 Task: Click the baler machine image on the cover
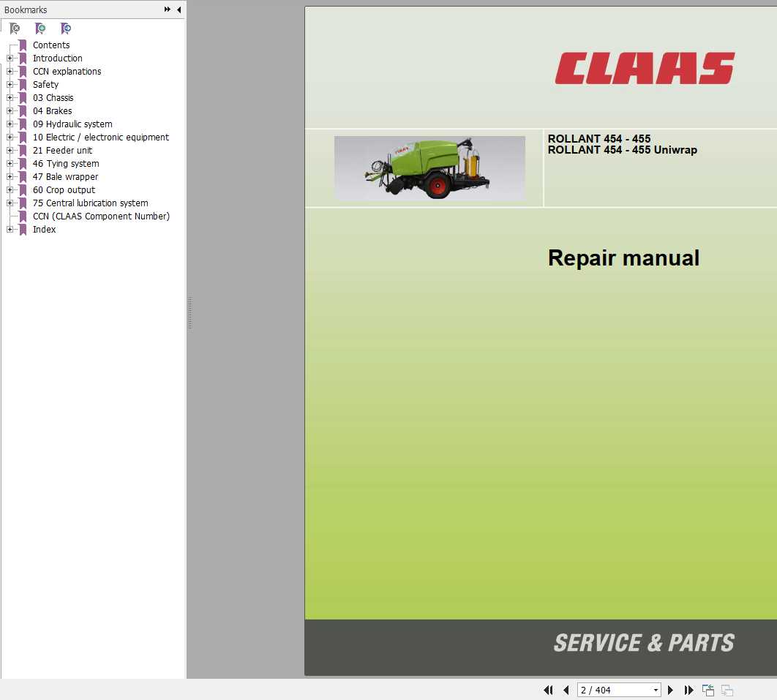pos(429,168)
